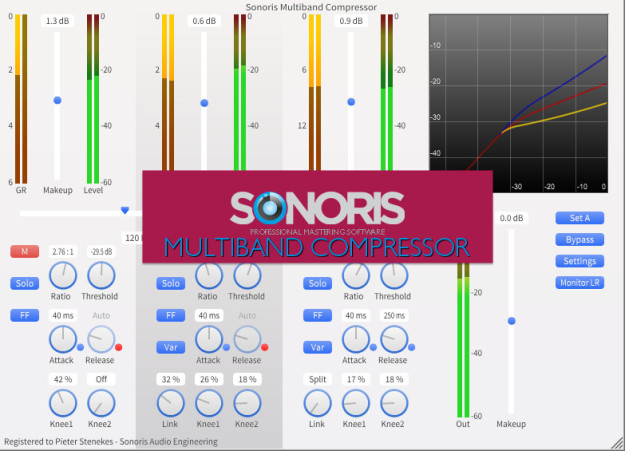Viewport: 625px width, 451px height.
Task: Click the Split link value field
Action: 317,379
